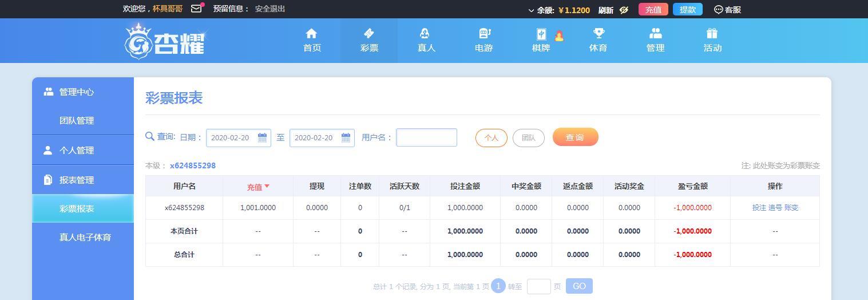Image resolution: width=868 pixels, height=300 pixels.
Task: Open the 体育 sports tab
Action: (598, 41)
